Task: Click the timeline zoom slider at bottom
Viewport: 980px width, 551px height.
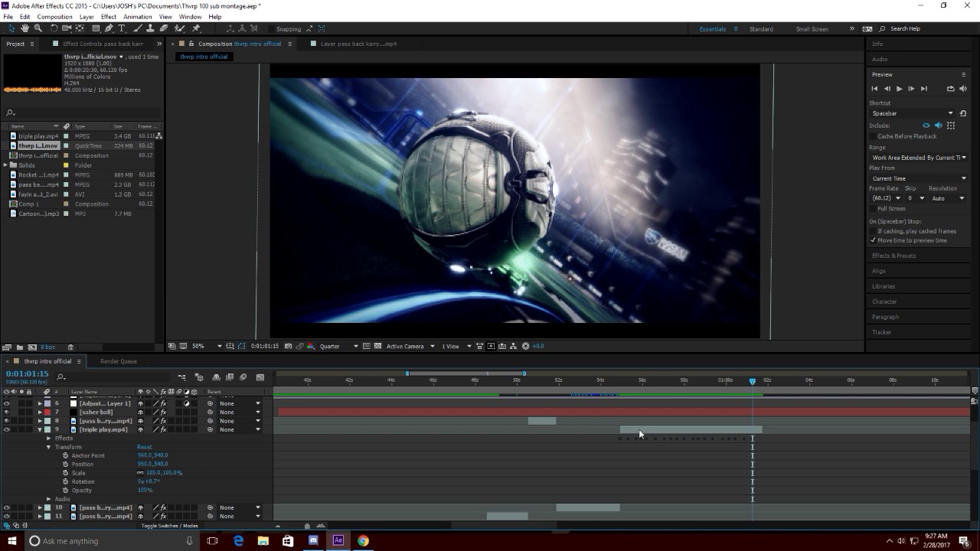Action: [308, 526]
